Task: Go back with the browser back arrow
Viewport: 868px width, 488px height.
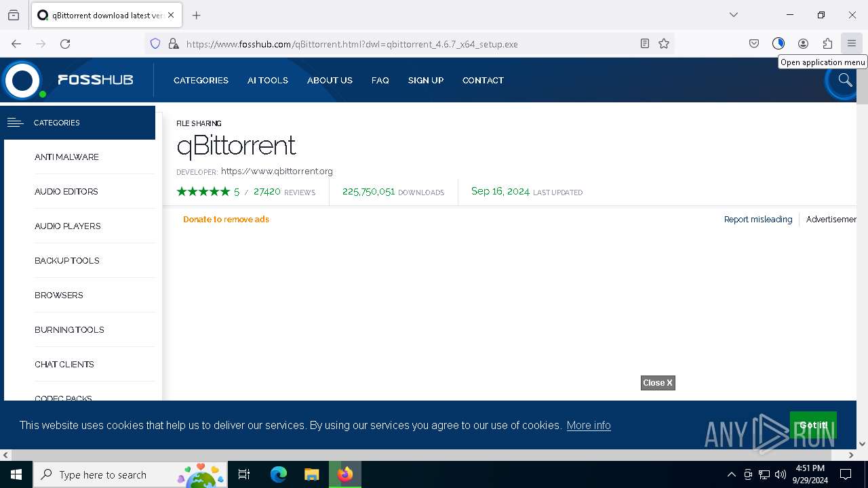Action: (x=16, y=44)
